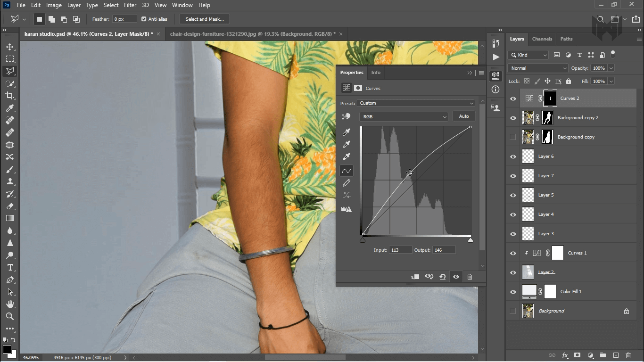Open Properties panel flyout menu
The width and height of the screenshot is (644, 362).
pos(481,73)
